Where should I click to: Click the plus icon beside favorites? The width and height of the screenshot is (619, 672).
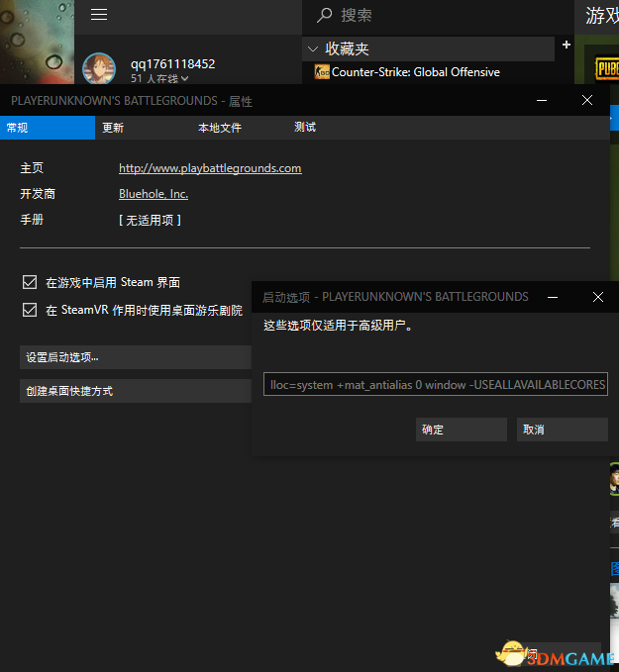click(567, 45)
